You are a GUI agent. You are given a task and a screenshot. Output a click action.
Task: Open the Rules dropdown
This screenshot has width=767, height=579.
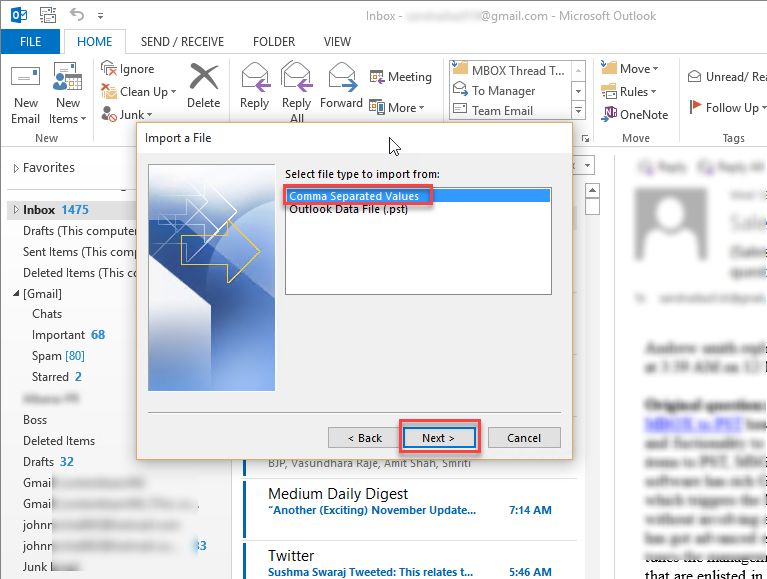point(629,91)
